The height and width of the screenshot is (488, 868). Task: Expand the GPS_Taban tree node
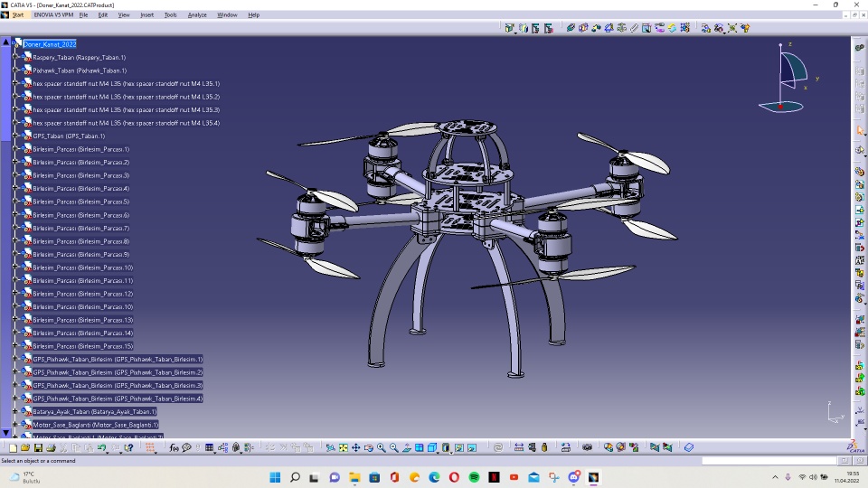(x=15, y=136)
